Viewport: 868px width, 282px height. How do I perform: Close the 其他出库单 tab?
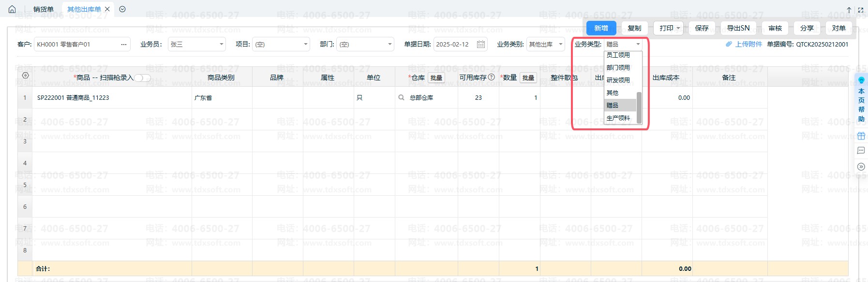tap(107, 9)
